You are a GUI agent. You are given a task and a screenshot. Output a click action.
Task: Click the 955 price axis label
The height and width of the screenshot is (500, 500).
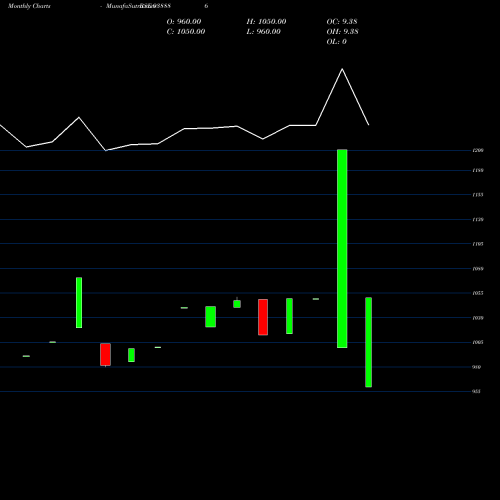tap(476, 392)
